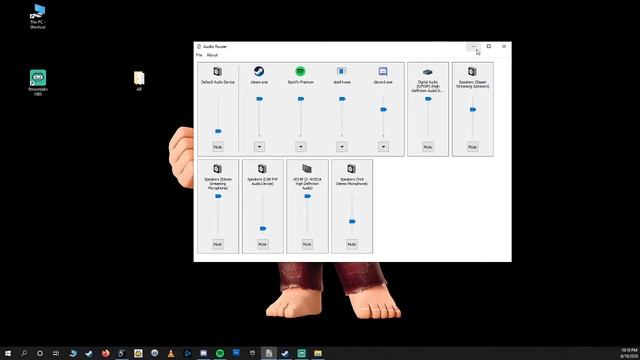Viewport: 640px width, 360px height.
Task: Open Task View in the taskbar
Action: tap(56, 353)
